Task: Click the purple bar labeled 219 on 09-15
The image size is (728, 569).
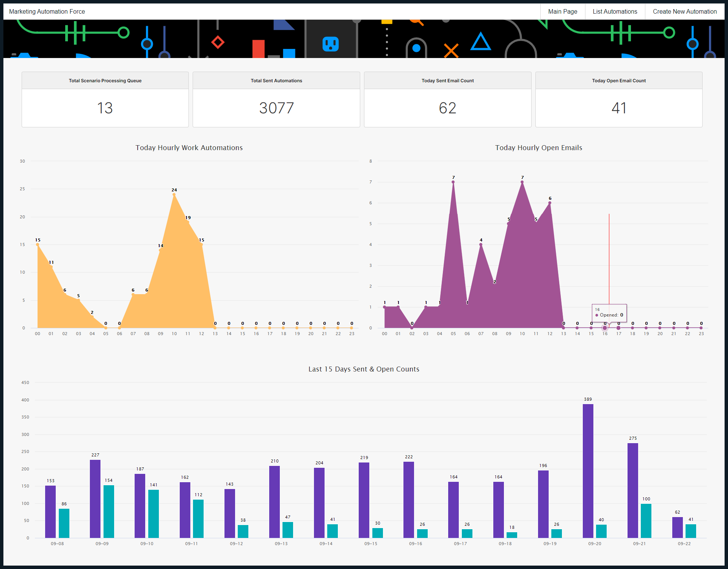Action: tap(364, 500)
